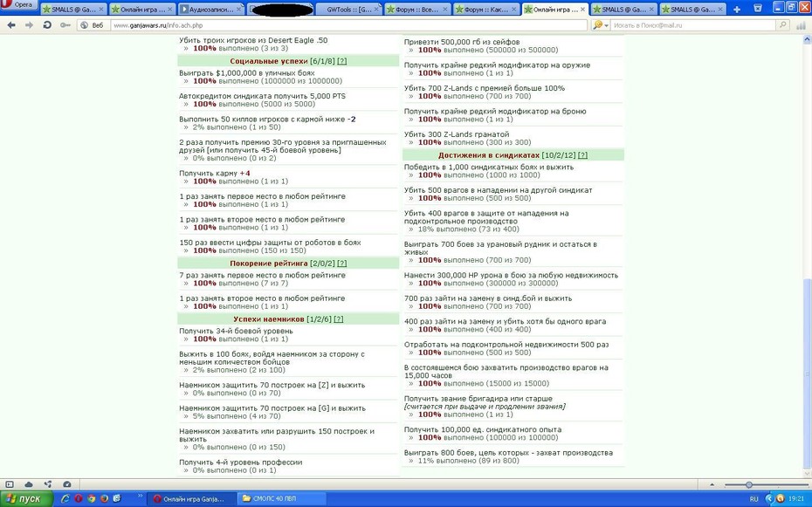
Task: Click 'Отработать на подконтрольной недвижимости 500 раз'
Action: tap(506, 345)
